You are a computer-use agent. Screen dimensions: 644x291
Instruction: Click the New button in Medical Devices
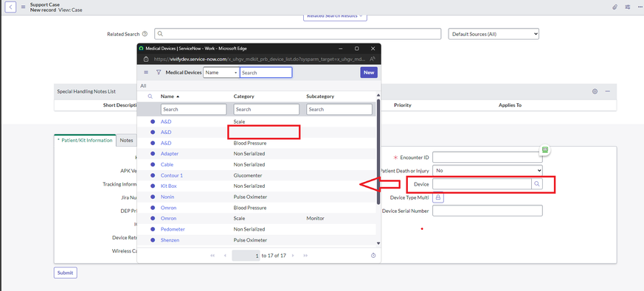pyautogui.click(x=369, y=73)
